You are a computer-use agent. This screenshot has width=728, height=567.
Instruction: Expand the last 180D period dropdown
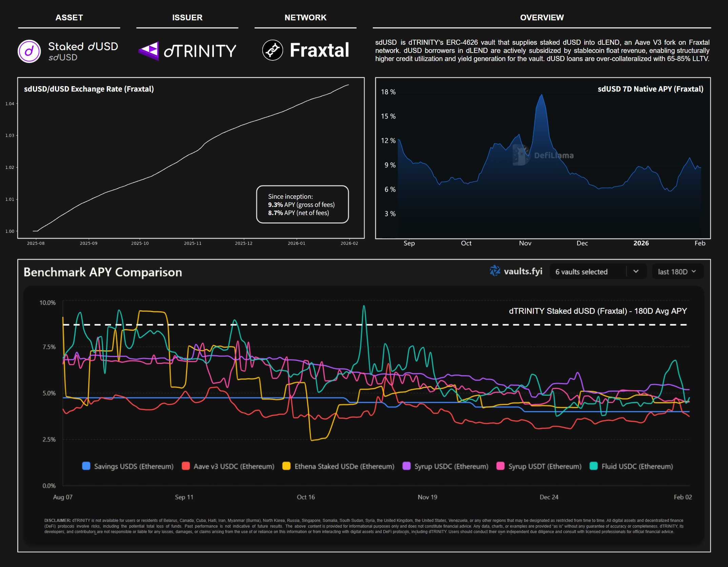pyautogui.click(x=677, y=272)
